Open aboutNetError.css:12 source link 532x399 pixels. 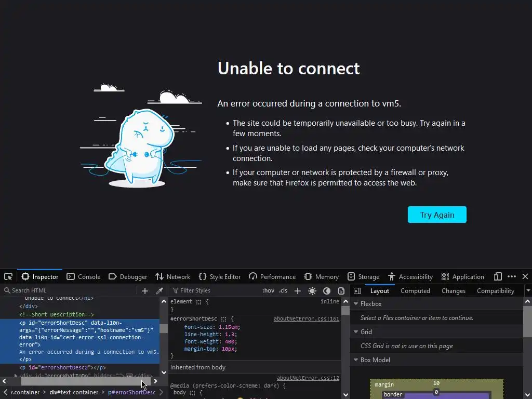point(308,378)
